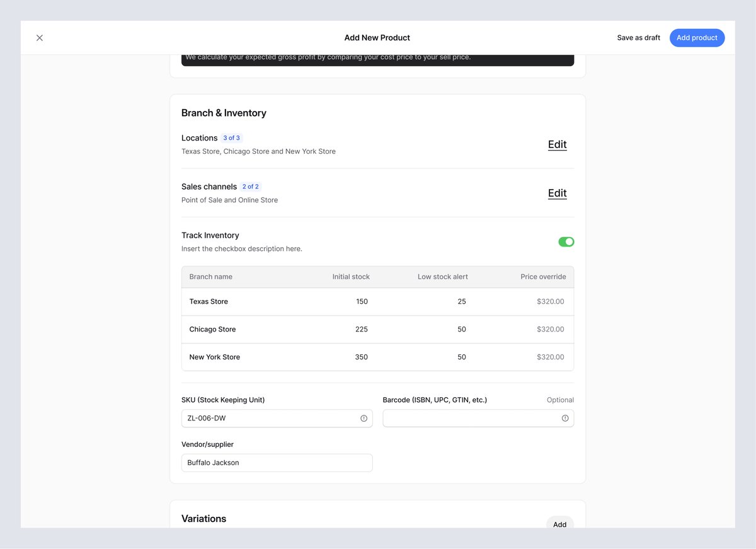Click the 2 of 2 sales channels badge

[x=251, y=187]
